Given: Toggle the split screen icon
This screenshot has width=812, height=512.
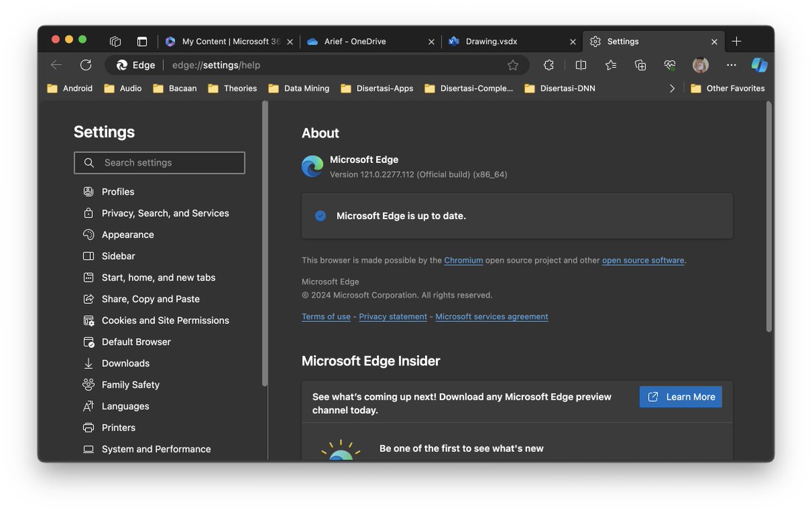Looking at the screenshot, I should [581, 65].
